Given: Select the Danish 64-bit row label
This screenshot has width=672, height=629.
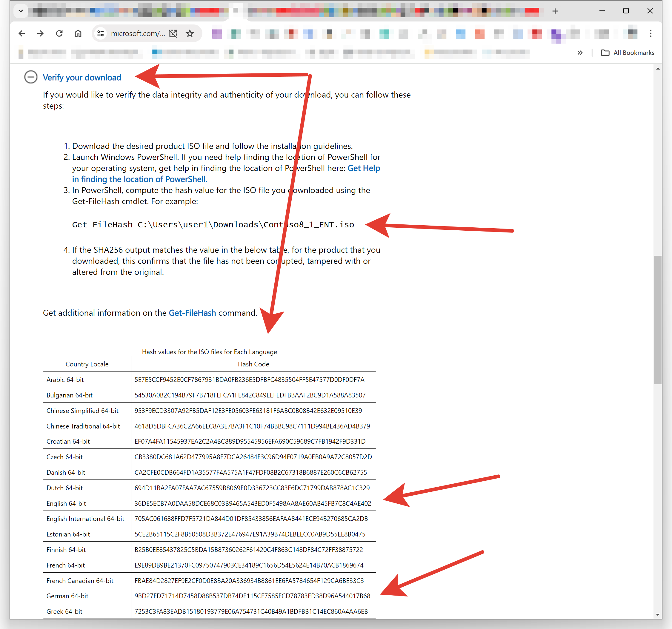Looking at the screenshot, I should pos(66,472).
